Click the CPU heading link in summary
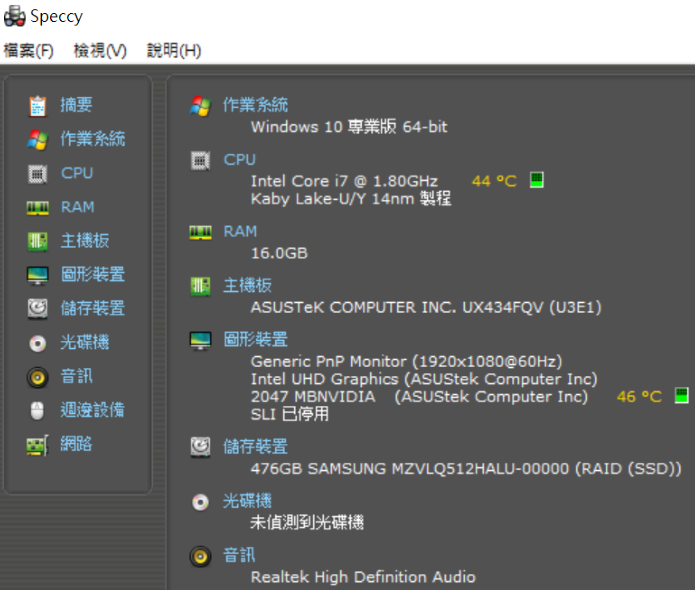The image size is (695, 590). [240, 160]
